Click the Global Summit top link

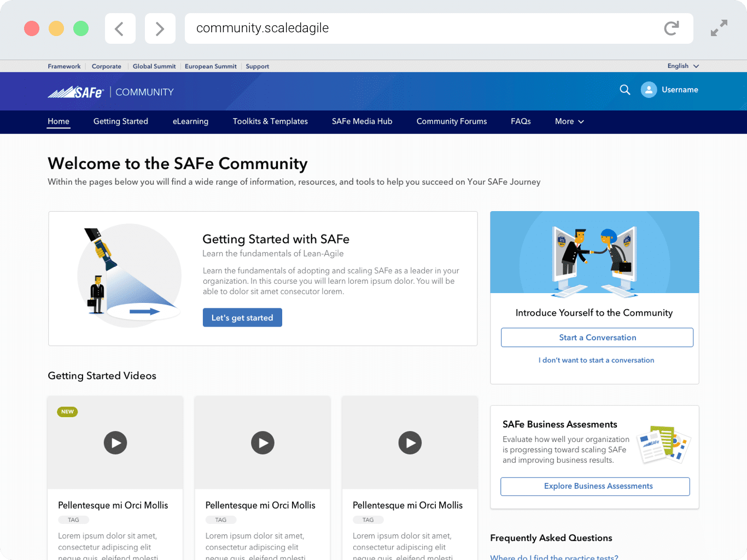click(x=154, y=66)
